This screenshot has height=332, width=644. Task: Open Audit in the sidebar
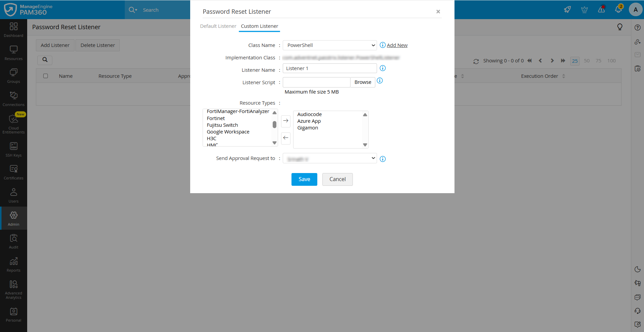click(x=13, y=241)
